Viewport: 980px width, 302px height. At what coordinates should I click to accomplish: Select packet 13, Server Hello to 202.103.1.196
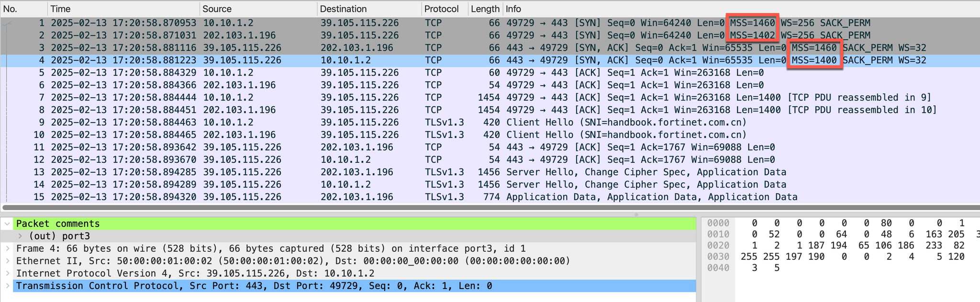(490, 172)
